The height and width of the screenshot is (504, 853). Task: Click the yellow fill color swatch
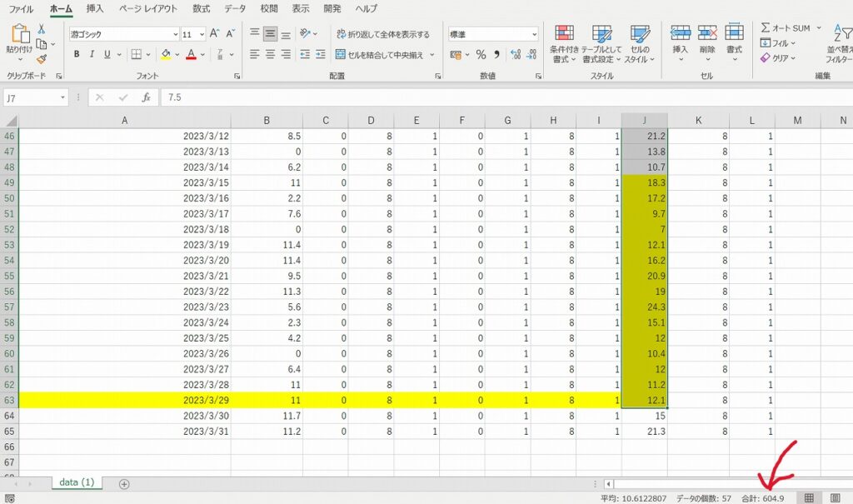point(165,55)
